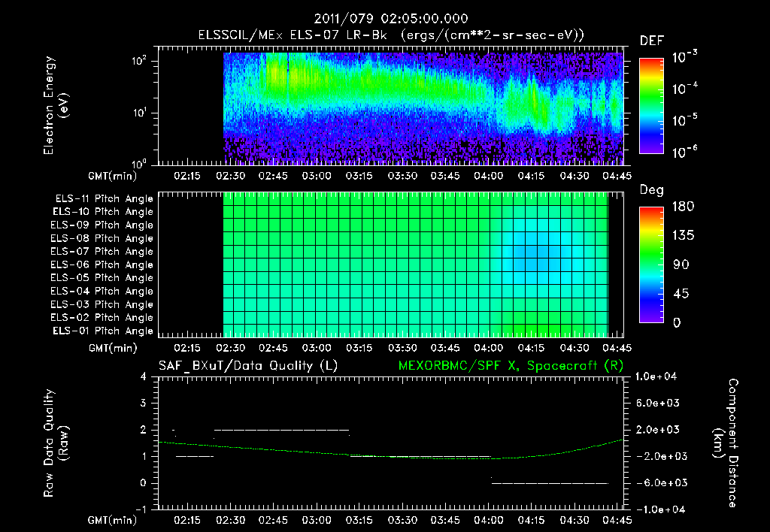
Task: Click the 02:30 tick under pitch angle panel
Action: 230,349
